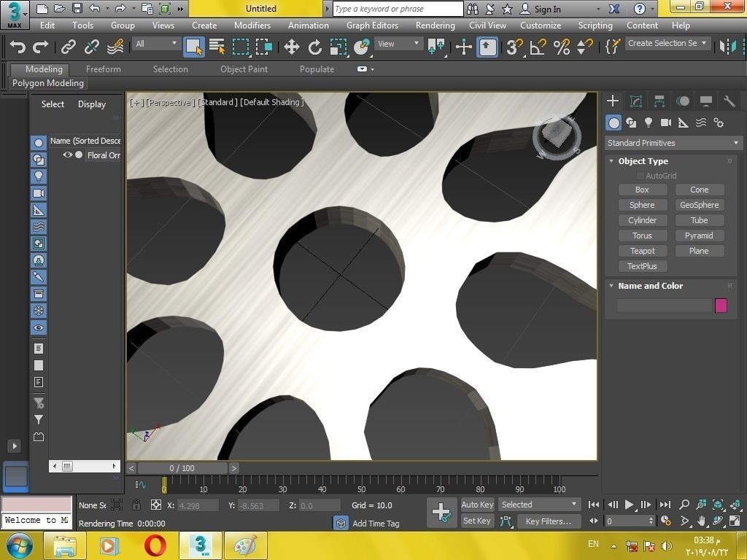747x560 pixels.
Task: Select the Select and Uniform Scale tool
Action: pos(338,47)
